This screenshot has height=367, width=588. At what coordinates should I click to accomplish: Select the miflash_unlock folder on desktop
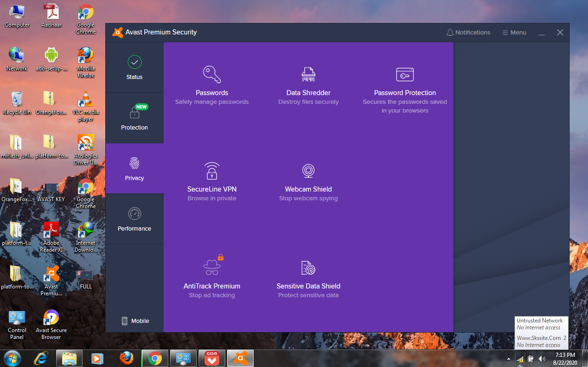(17, 147)
